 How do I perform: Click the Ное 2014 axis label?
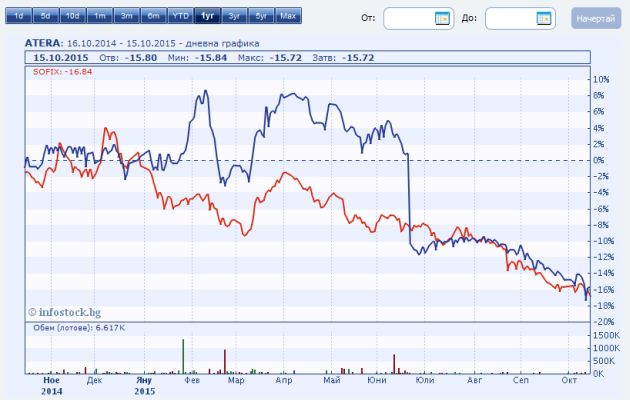coord(51,386)
